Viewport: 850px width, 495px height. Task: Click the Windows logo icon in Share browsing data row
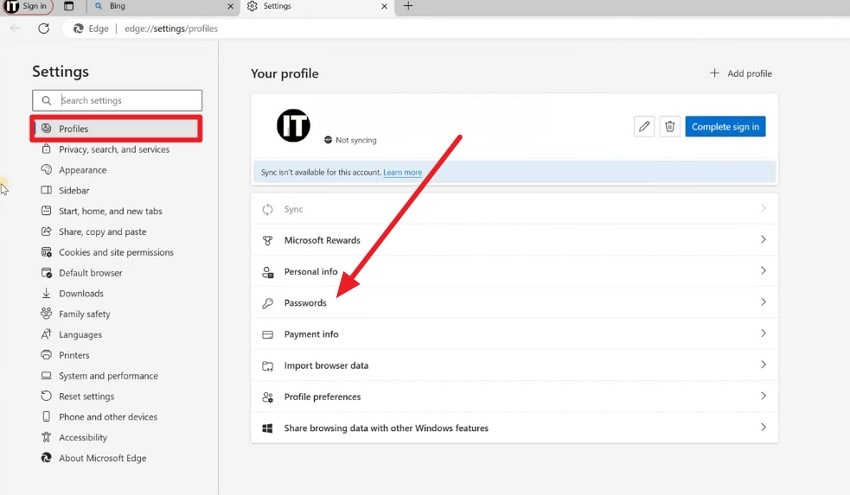(268, 428)
